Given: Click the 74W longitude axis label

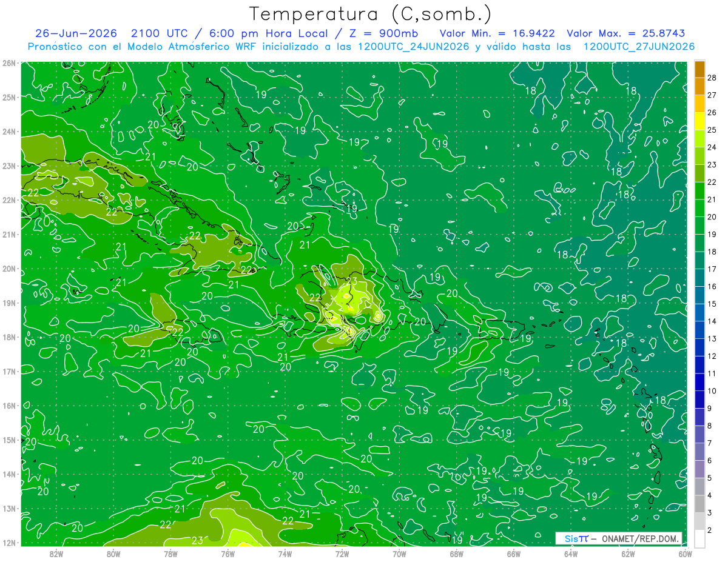Looking at the screenshot, I should point(285,554).
